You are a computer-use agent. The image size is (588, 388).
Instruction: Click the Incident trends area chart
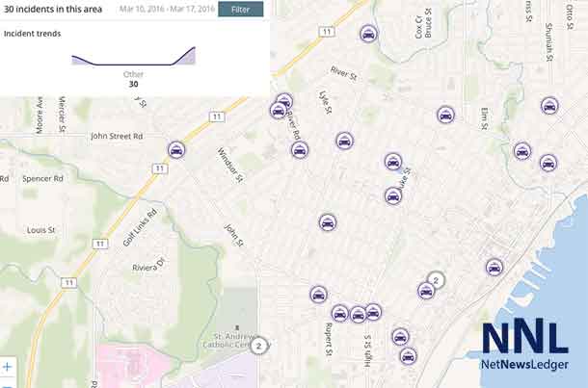pyautogui.click(x=133, y=56)
